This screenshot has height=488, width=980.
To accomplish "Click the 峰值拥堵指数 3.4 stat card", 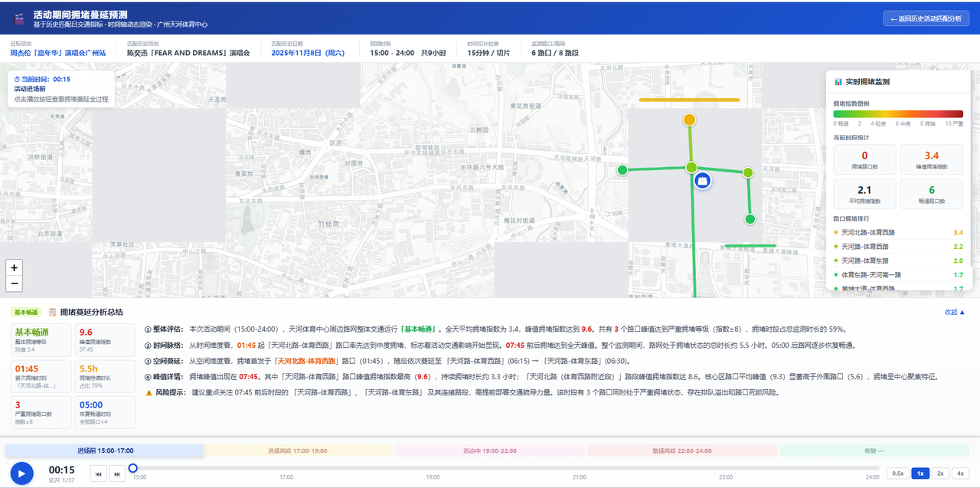I will tap(932, 159).
